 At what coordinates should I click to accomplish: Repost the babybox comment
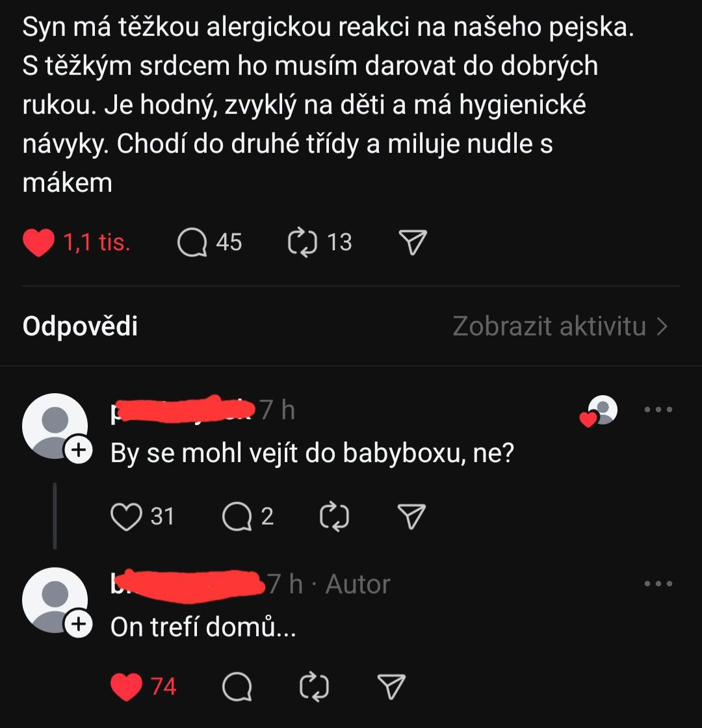pyautogui.click(x=335, y=517)
